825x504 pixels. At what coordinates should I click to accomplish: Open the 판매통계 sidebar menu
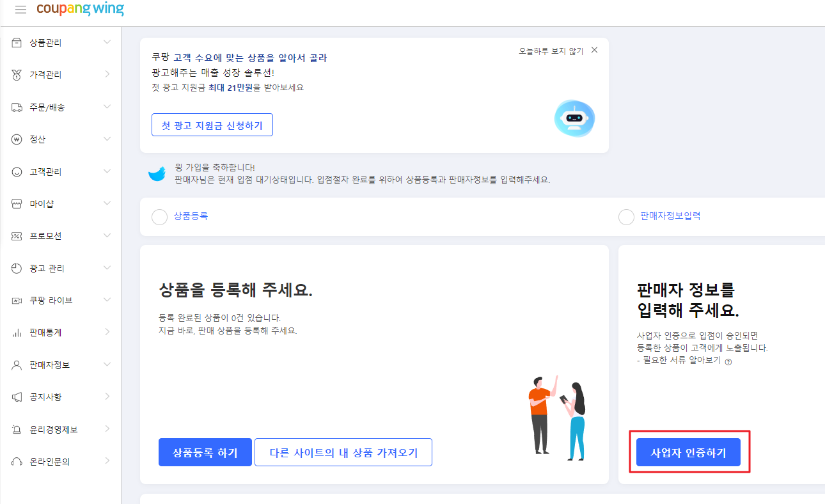pyautogui.click(x=61, y=333)
